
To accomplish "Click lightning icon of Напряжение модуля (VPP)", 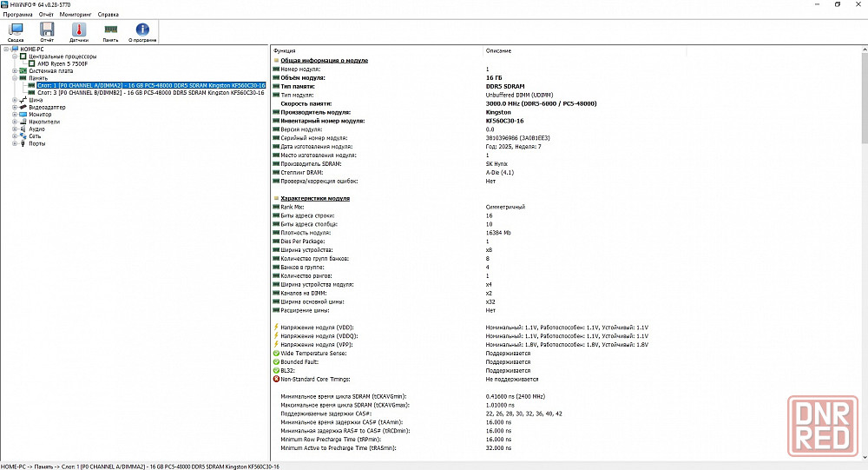I will [x=276, y=344].
